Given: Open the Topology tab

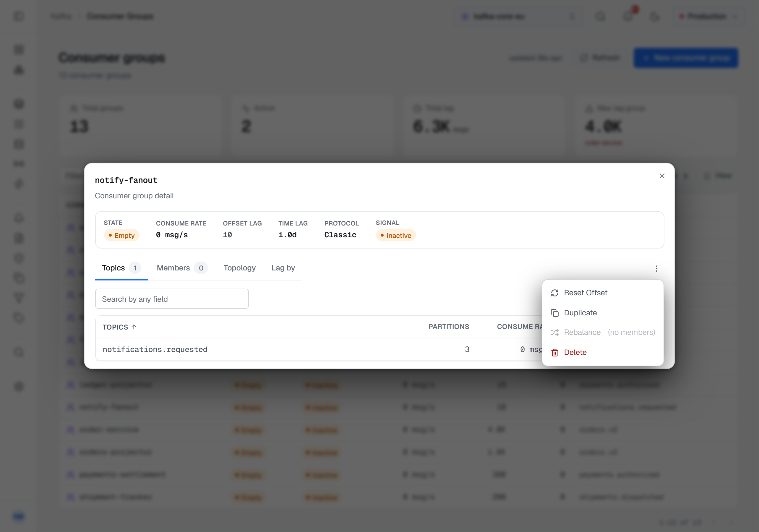Looking at the screenshot, I should point(239,268).
